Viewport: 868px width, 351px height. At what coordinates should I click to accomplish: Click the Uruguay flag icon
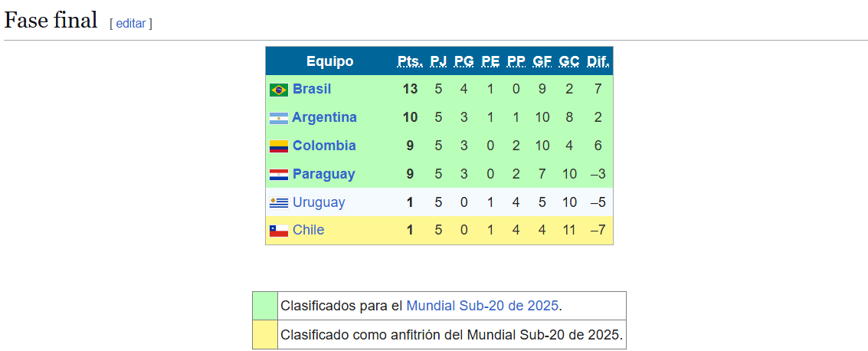(x=278, y=203)
